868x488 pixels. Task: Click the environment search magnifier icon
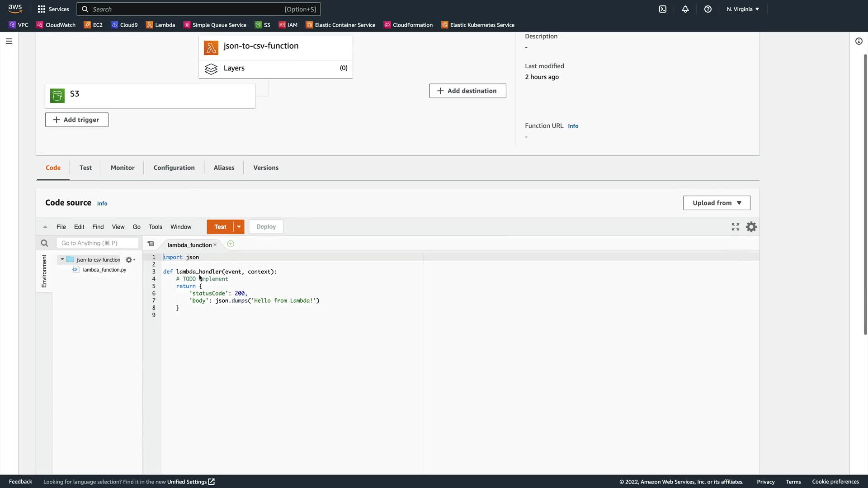point(44,243)
